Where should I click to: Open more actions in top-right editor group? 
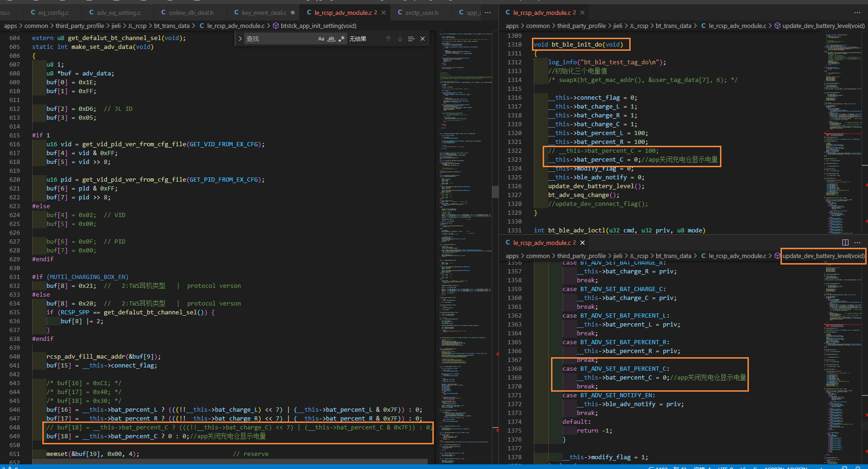pyautogui.click(x=857, y=13)
